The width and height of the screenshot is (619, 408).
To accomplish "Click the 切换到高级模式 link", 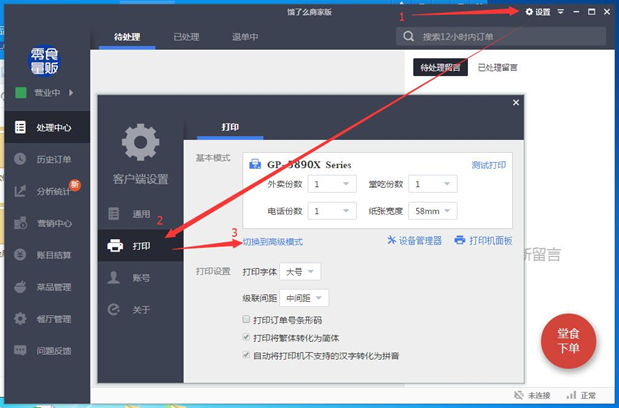I will point(273,242).
